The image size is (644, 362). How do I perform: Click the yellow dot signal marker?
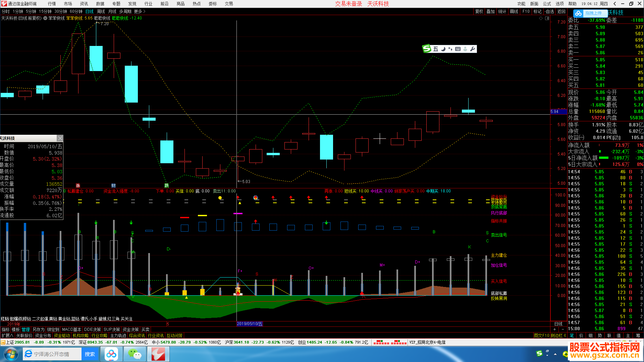[220, 198]
